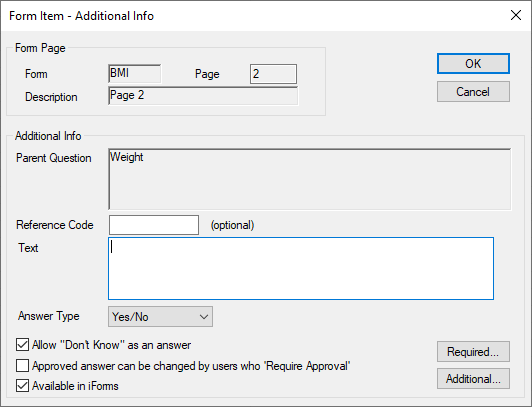
Task: Click the OK button
Action: click(x=473, y=63)
